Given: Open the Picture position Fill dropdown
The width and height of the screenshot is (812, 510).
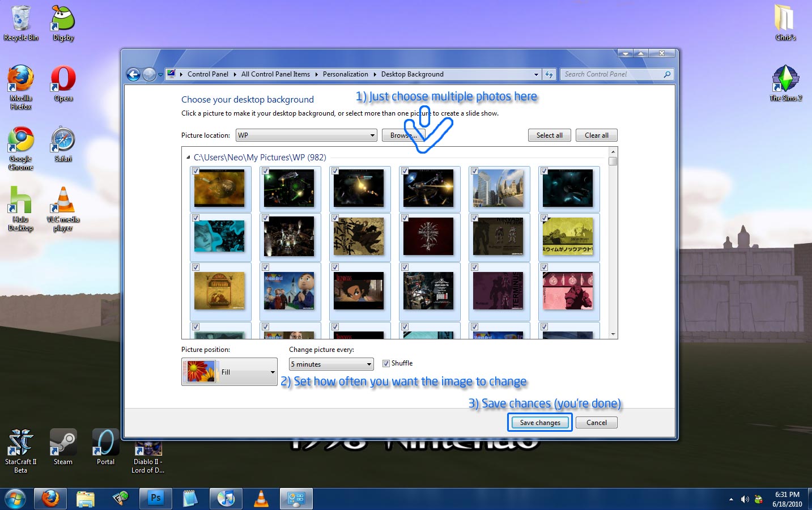Looking at the screenshot, I should pyautogui.click(x=229, y=372).
